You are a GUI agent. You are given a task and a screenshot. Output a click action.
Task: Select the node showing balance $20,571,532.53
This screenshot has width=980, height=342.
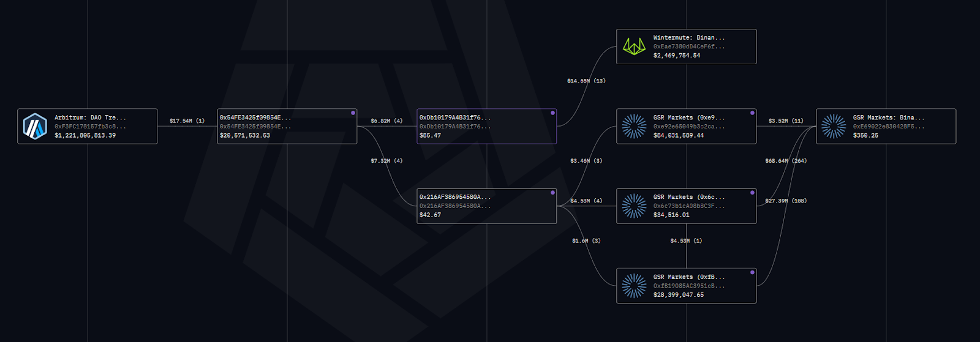pyautogui.click(x=287, y=127)
